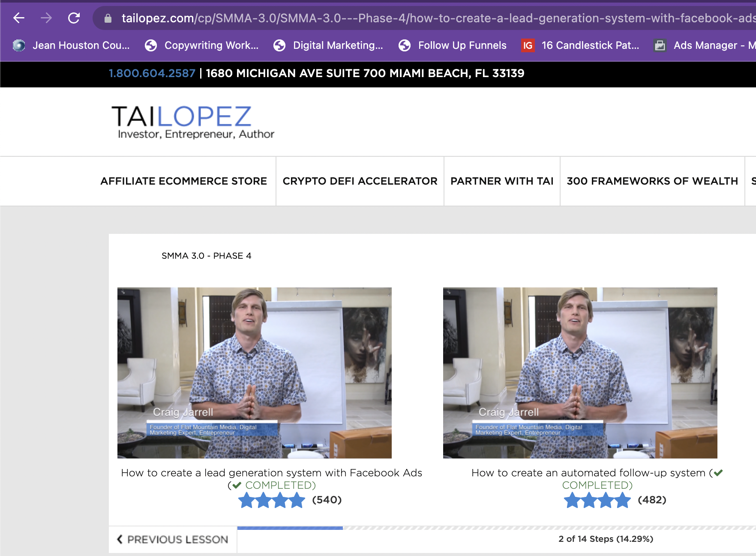The image size is (756, 556).
Task: Click the course progress bar
Action: tap(496, 528)
